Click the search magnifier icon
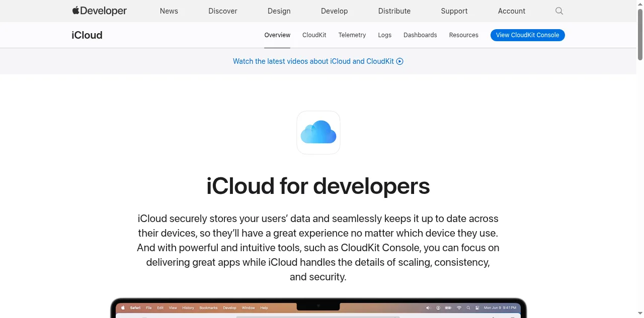644x318 pixels. [559, 11]
